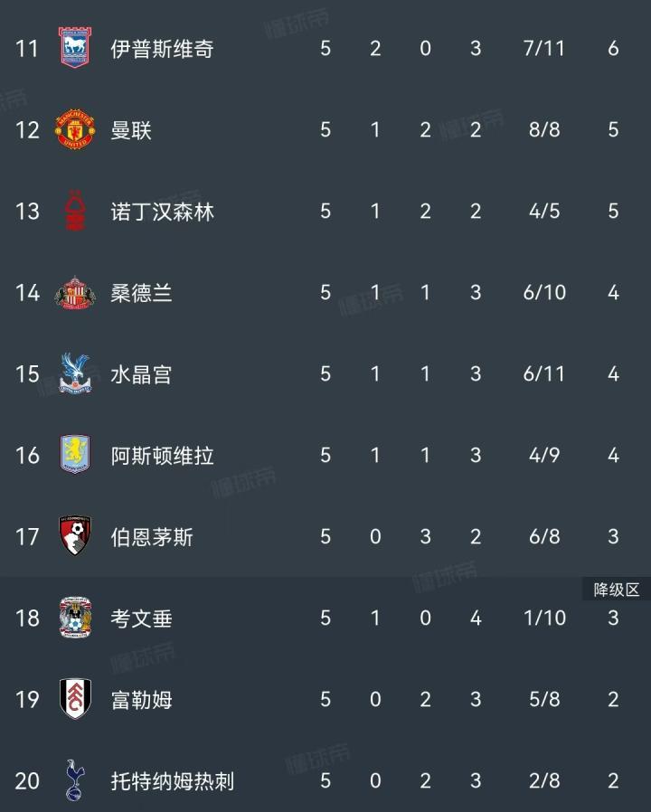Click the Coventry City club crest
The height and width of the screenshot is (812, 651).
tap(75, 618)
